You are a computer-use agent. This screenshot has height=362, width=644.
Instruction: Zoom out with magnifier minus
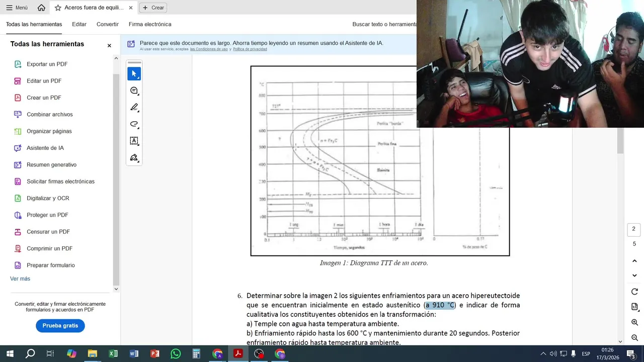pyautogui.click(x=634, y=338)
